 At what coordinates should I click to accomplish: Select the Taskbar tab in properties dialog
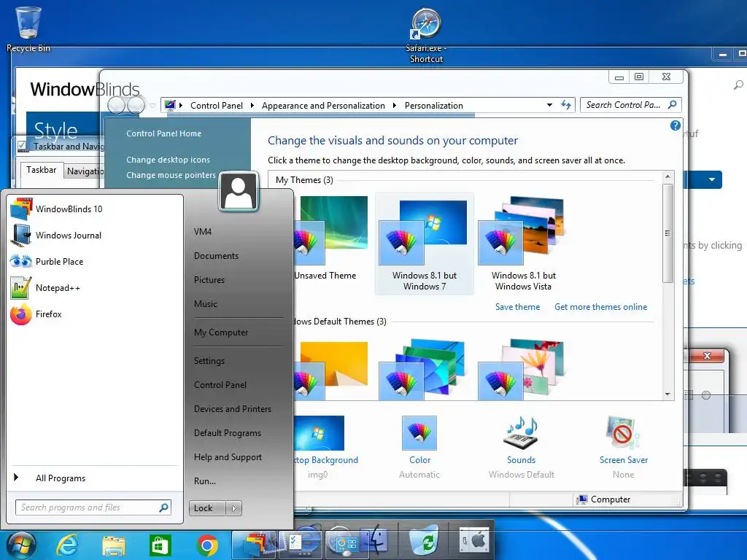[x=42, y=170]
